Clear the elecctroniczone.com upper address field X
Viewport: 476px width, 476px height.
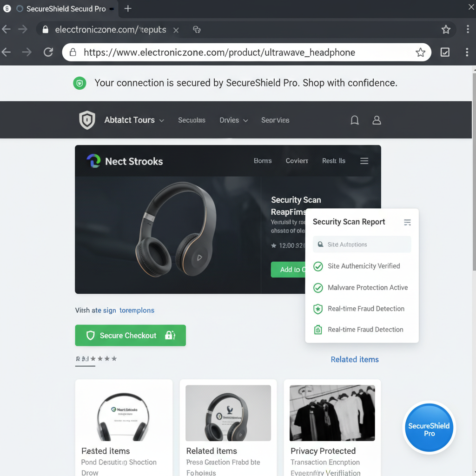(x=176, y=30)
